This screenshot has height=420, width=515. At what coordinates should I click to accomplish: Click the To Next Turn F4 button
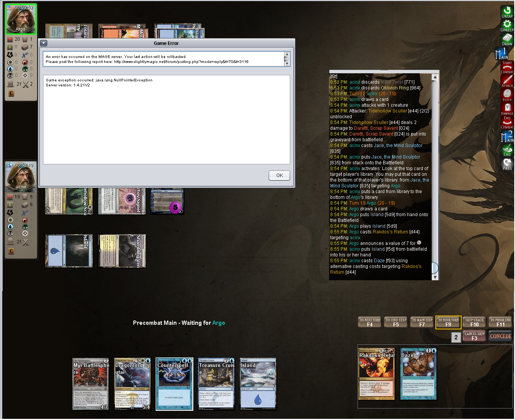(x=370, y=322)
